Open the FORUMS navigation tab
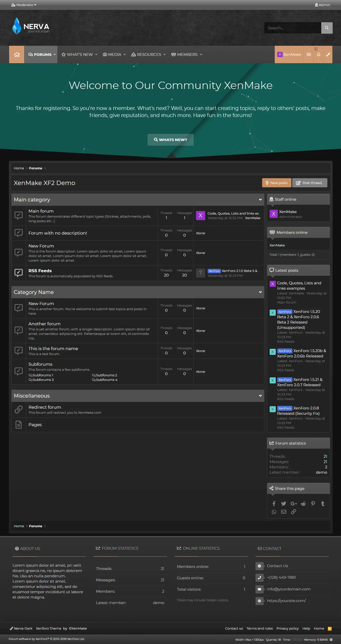 [x=40, y=54]
